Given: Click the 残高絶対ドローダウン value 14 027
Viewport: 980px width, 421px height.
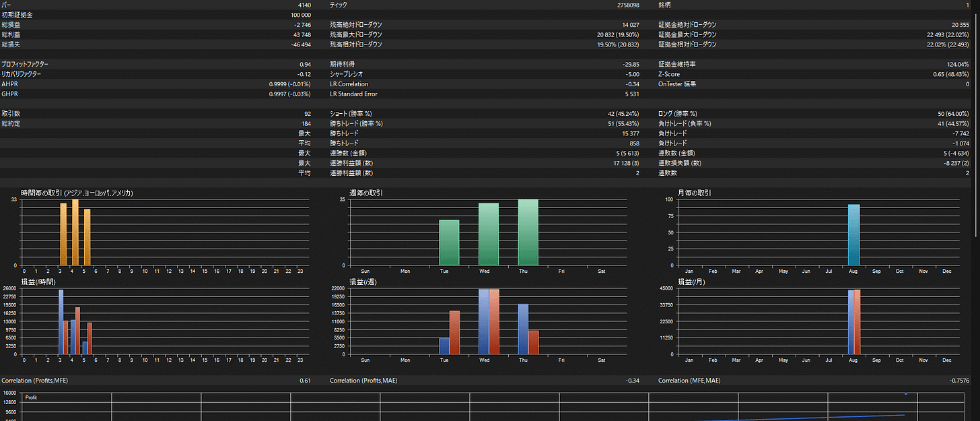Looking at the screenshot, I should (630, 25).
